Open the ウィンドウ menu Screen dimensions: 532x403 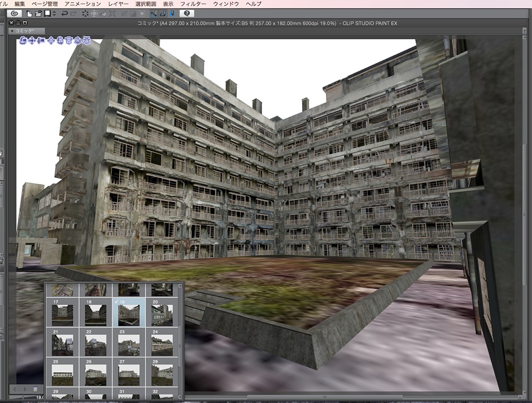pyautogui.click(x=226, y=4)
